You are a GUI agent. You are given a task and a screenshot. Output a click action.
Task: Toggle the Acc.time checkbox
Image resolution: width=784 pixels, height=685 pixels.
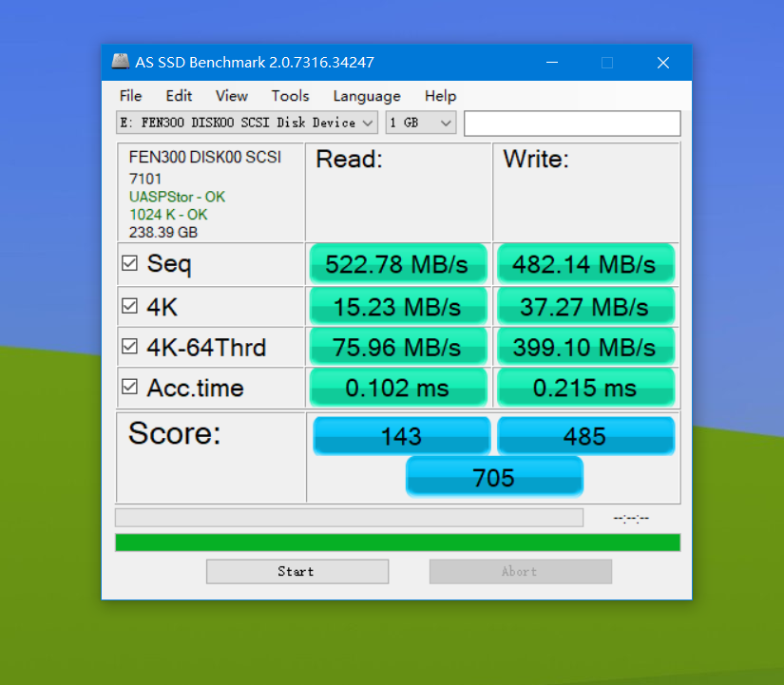pyautogui.click(x=130, y=387)
